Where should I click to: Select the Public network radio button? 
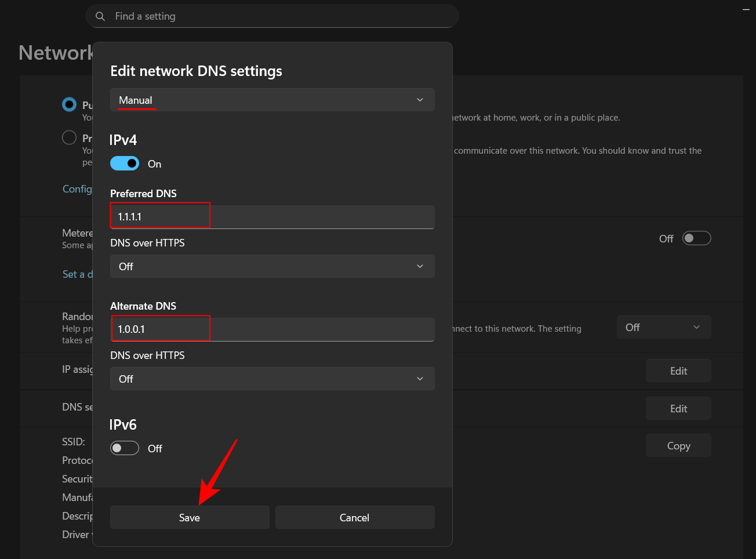[70, 104]
